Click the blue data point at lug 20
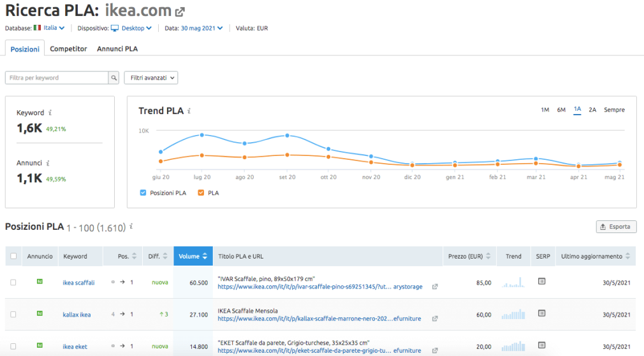 [202, 135]
